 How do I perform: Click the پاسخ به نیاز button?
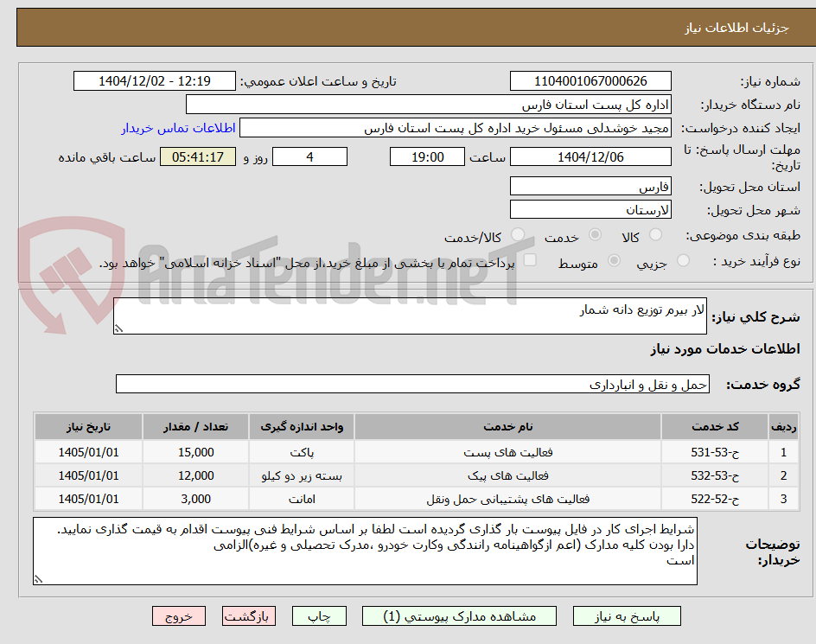pos(627,616)
